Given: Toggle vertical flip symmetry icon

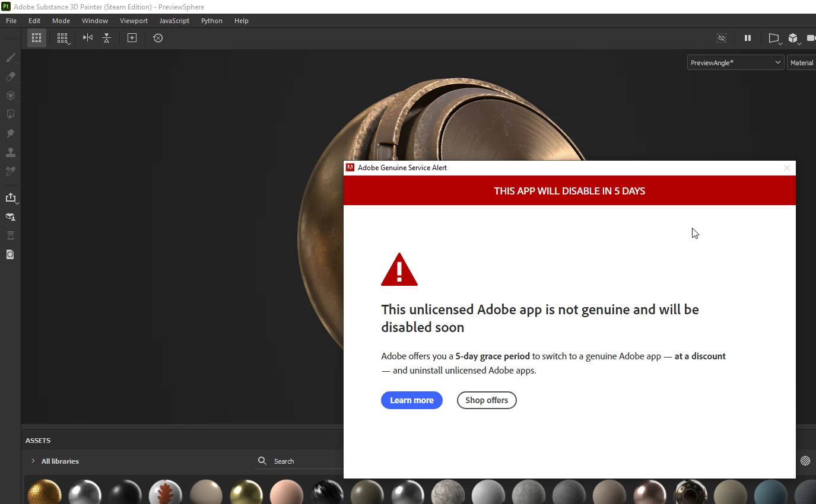Looking at the screenshot, I should pos(106,38).
